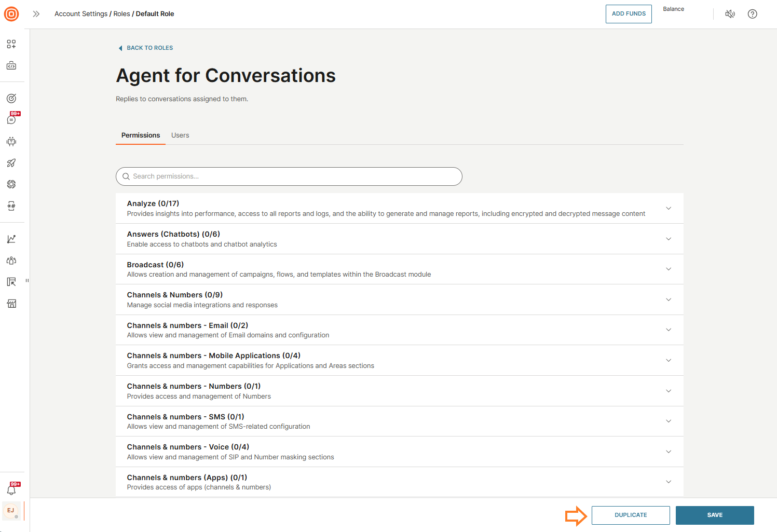Image resolution: width=777 pixels, height=532 pixels.
Task: Open the help question mark icon
Action: [752, 14]
